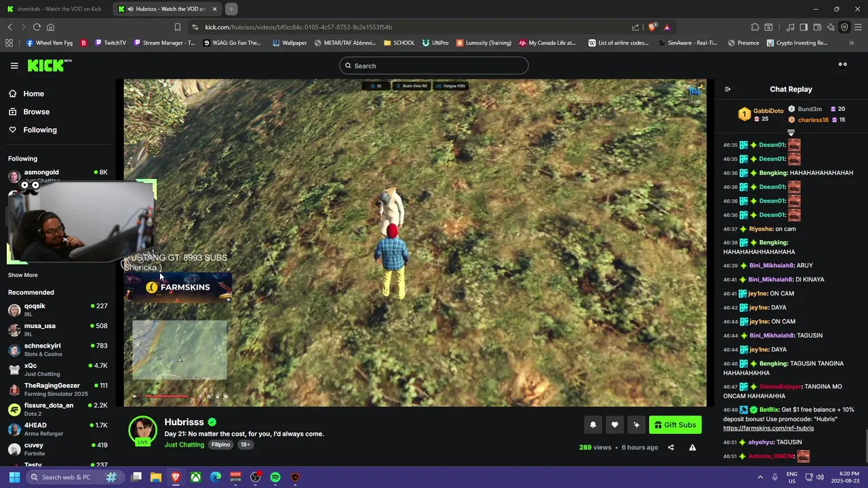The height and width of the screenshot is (488, 868).
Task: Open Xbox app from taskbar
Action: (x=195, y=477)
